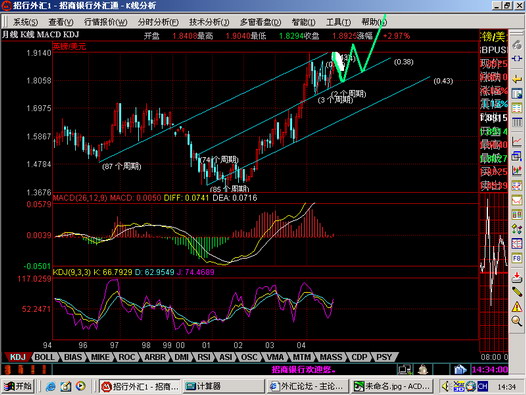
Task: Open the 分时分析(F) menu
Action: pos(158,22)
